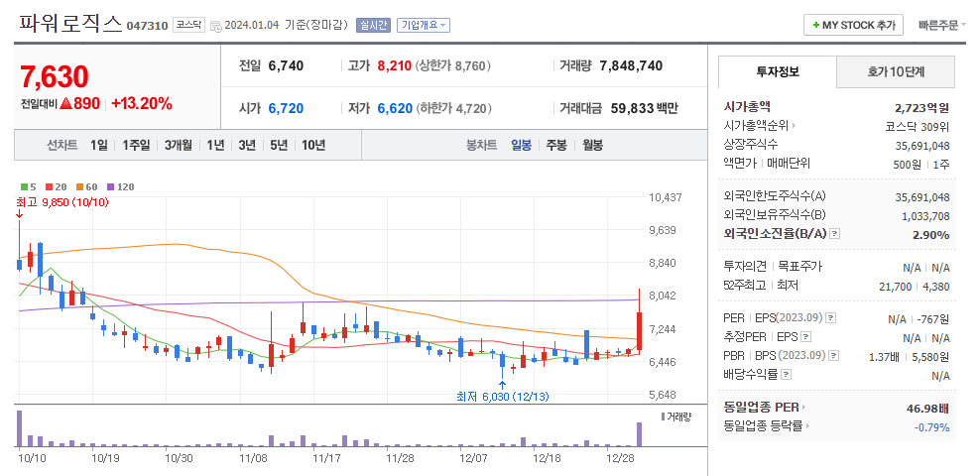Click the purple 거래량 volume legend
This screenshot has width=980, height=476.
(675, 416)
